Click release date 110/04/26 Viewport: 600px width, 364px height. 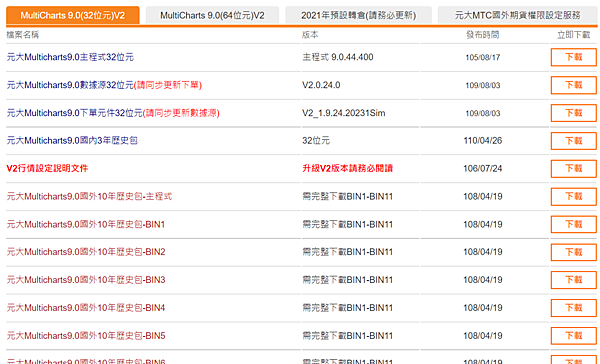pyautogui.click(x=483, y=140)
